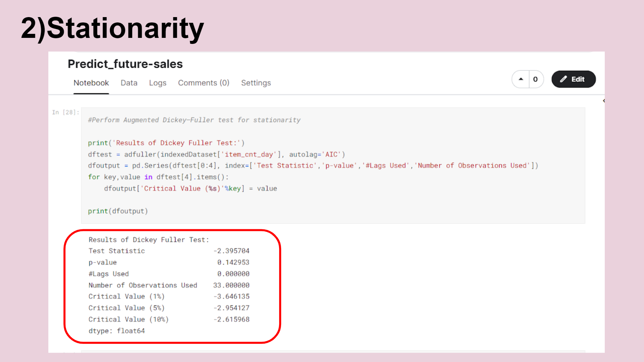Open the Logs tab
Viewport: 644px width, 362px height.
[158, 83]
